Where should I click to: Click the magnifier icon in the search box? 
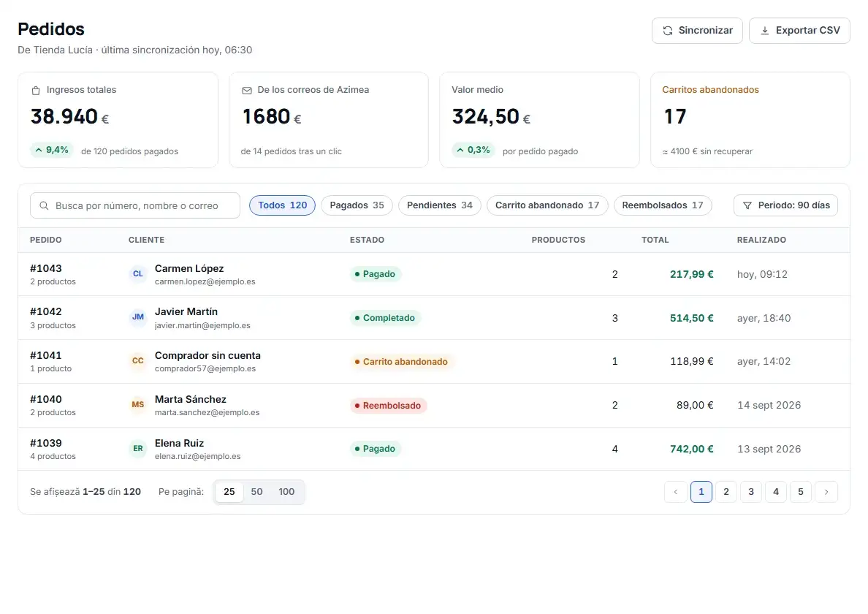point(44,206)
